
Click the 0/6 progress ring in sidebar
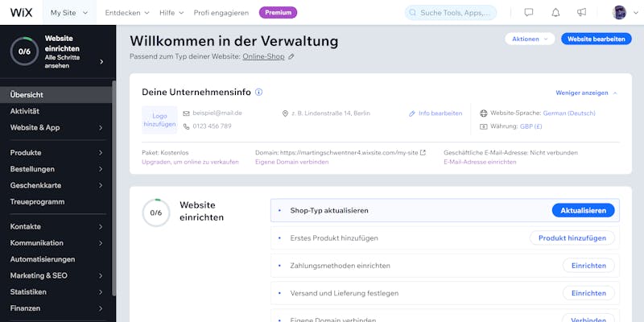point(24,52)
